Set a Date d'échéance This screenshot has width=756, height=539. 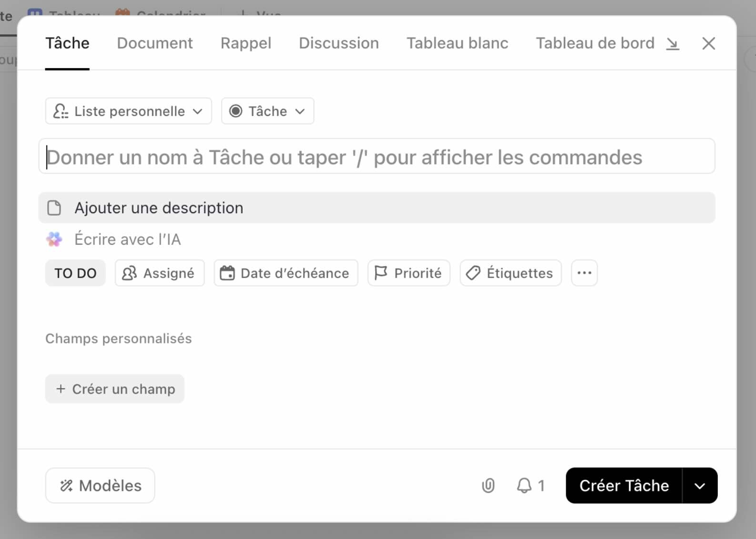286,273
